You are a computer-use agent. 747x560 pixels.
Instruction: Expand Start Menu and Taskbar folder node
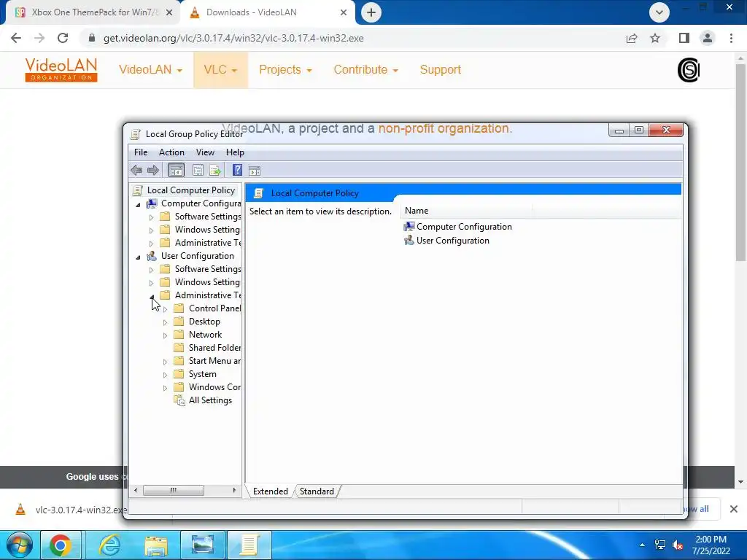(x=166, y=362)
